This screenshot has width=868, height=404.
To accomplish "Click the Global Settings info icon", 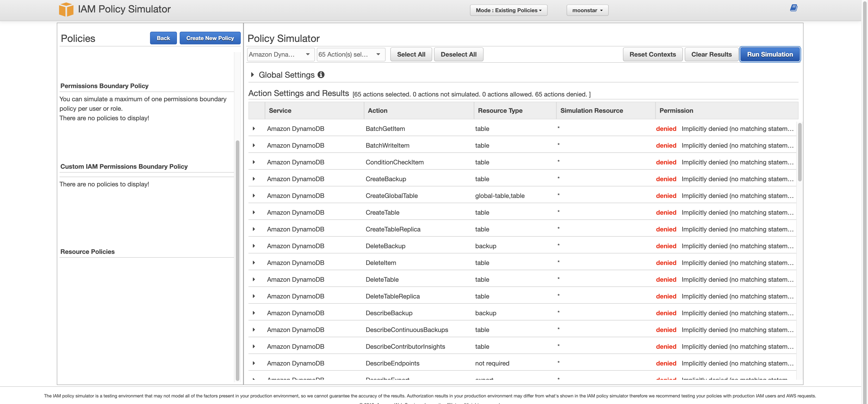I will (321, 75).
